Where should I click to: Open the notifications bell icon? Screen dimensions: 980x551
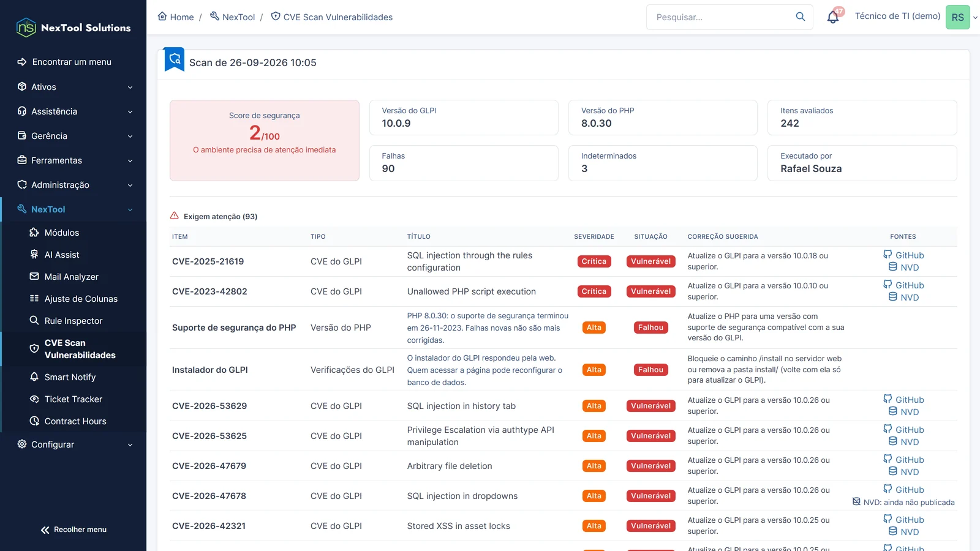[833, 17]
